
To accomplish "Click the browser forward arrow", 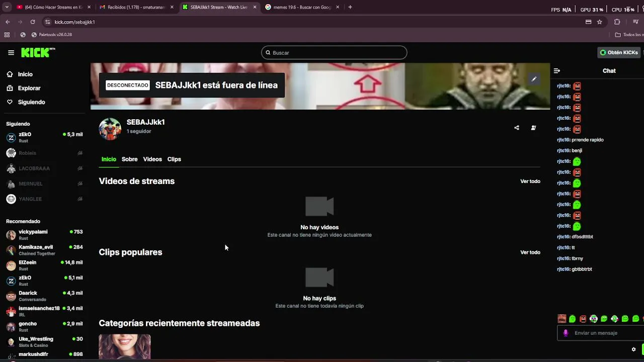I will (x=20, y=22).
